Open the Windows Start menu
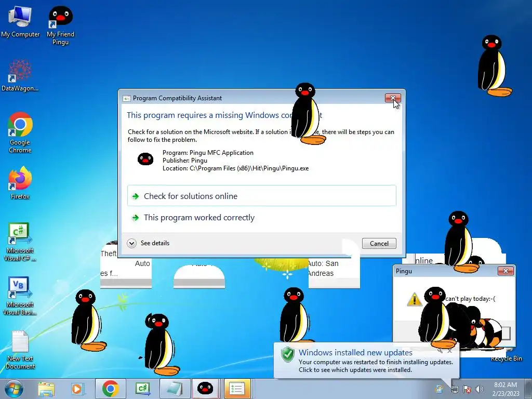 click(x=14, y=389)
